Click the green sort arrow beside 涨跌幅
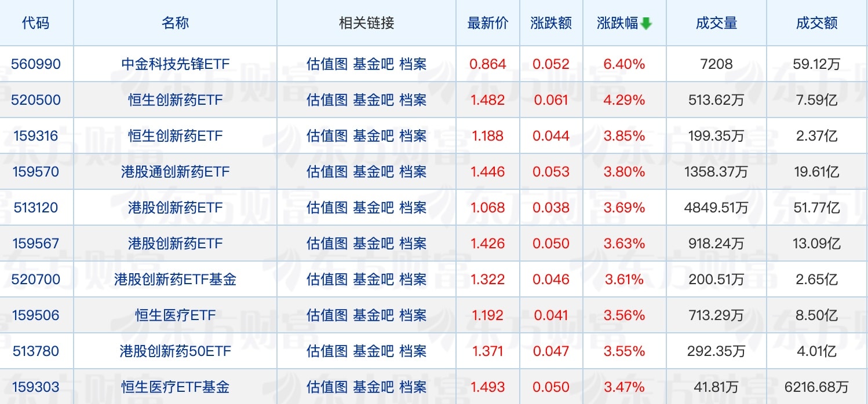 click(x=647, y=24)
